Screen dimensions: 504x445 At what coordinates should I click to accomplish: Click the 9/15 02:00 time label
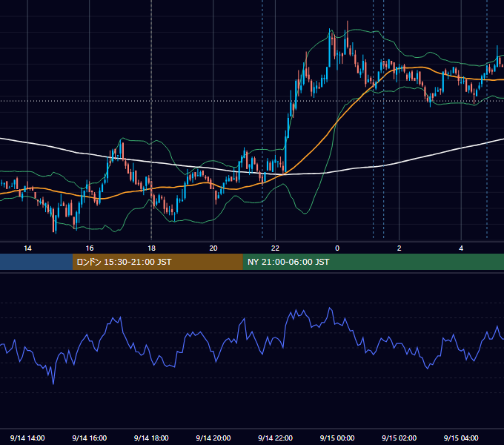pyautogui.click(x=399, y=438)
